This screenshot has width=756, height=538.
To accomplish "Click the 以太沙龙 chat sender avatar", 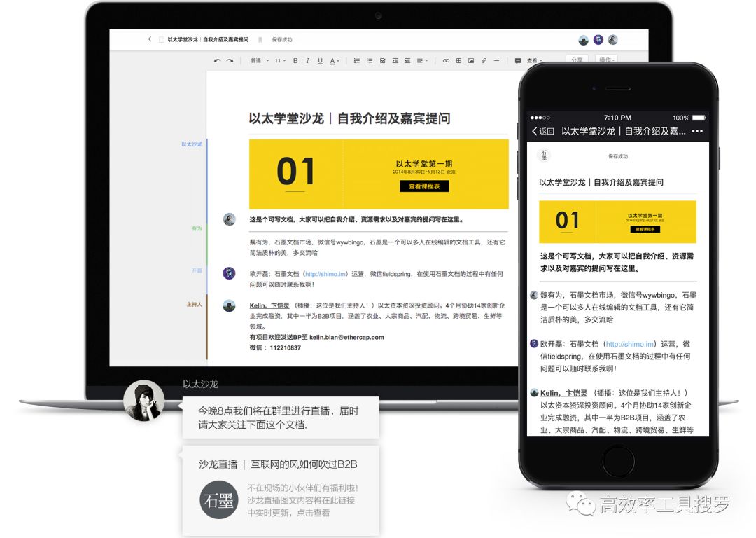I will pos(144,401).
